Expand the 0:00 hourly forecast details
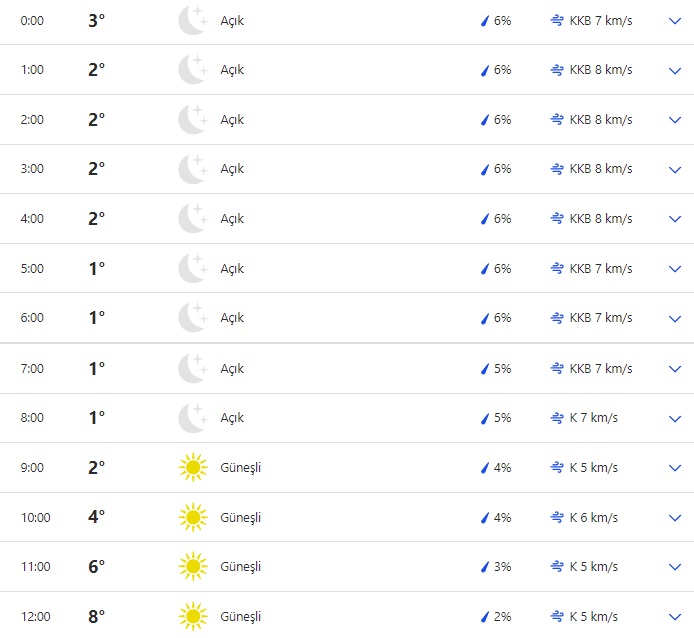Screen dimensions: 694x638 point(674,20)
